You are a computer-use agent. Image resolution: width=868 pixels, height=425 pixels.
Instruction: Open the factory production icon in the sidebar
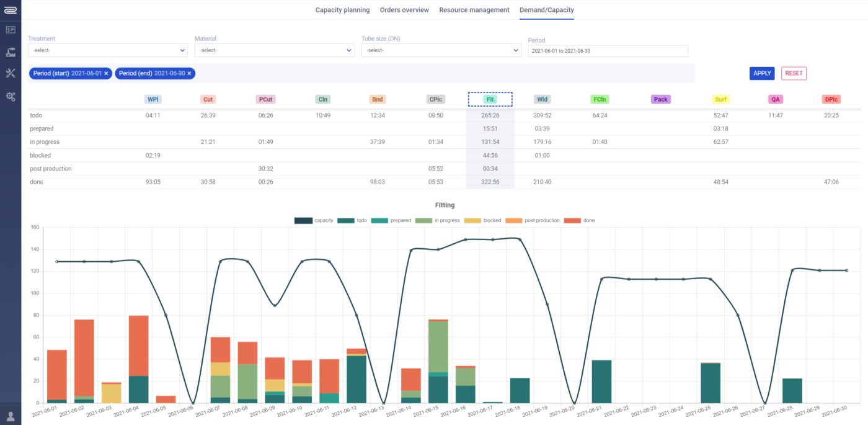[10, 52]
